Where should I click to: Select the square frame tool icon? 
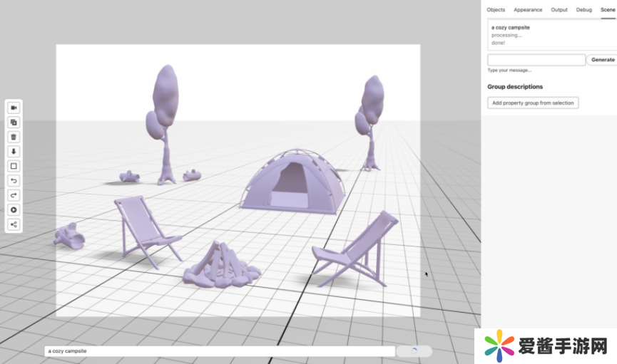pos(14,166)
